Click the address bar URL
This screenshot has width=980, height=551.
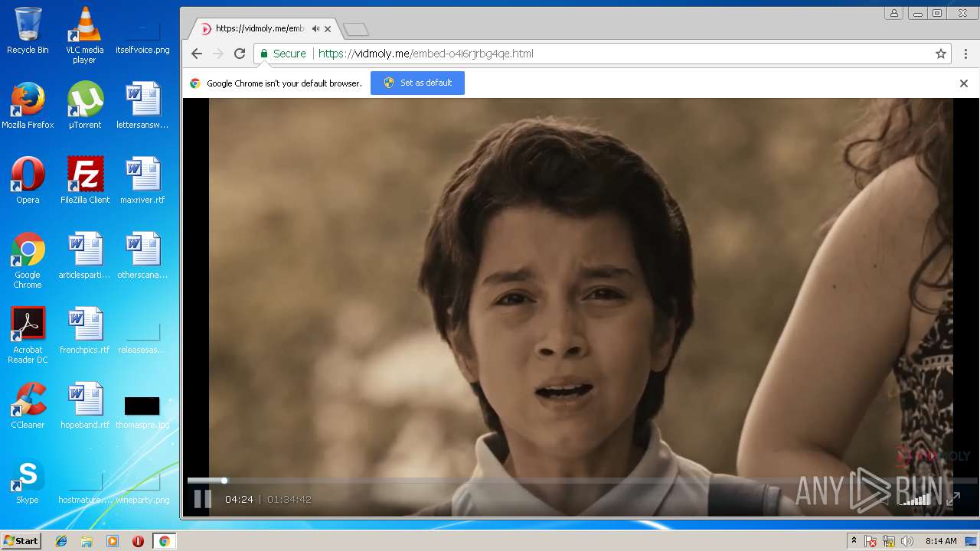tap(426, 54)
